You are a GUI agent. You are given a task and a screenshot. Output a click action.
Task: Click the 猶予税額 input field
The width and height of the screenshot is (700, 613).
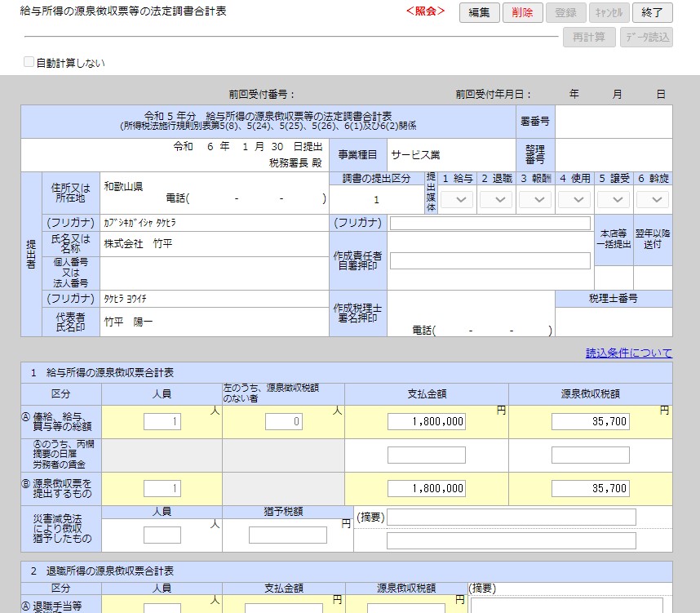(287, 535)
